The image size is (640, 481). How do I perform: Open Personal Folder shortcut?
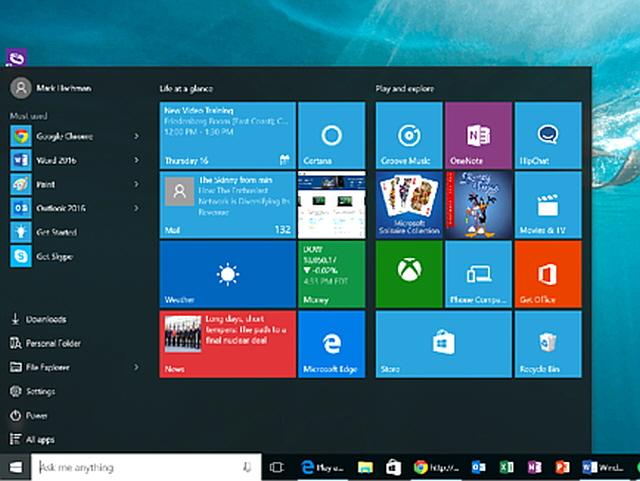[45, 343]
